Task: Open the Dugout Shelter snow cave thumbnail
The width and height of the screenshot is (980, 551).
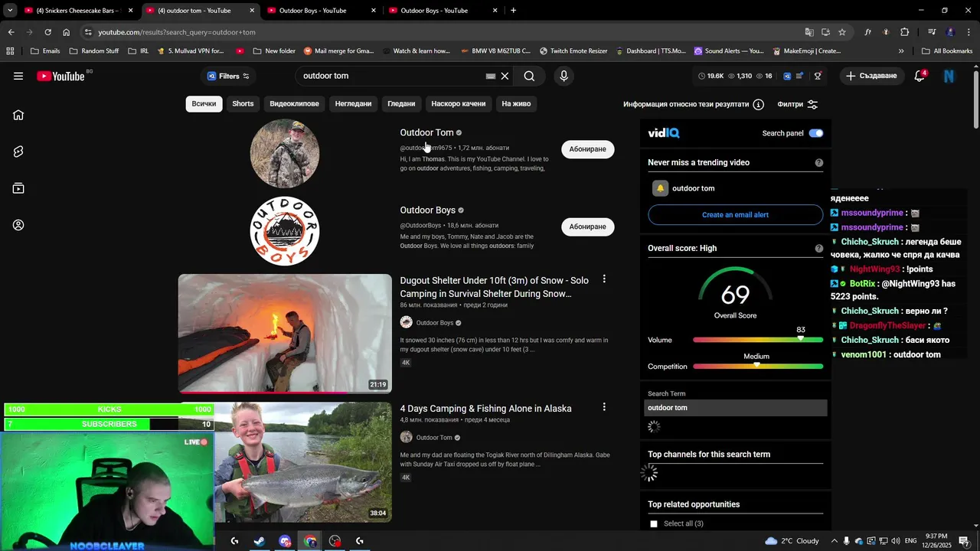Action: point(285,334)
